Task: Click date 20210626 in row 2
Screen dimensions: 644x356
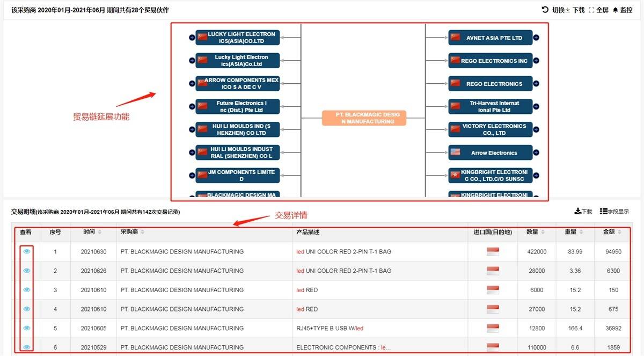Action: (x=93, y=271)
